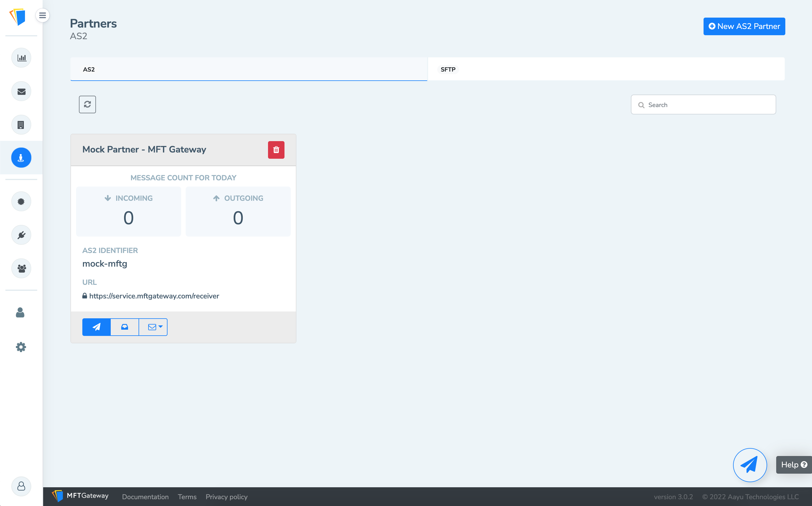Viewport: 812px width, 506px height.
Task: Delete Mock Partner using the red trash button
Action: pos(276,150)
